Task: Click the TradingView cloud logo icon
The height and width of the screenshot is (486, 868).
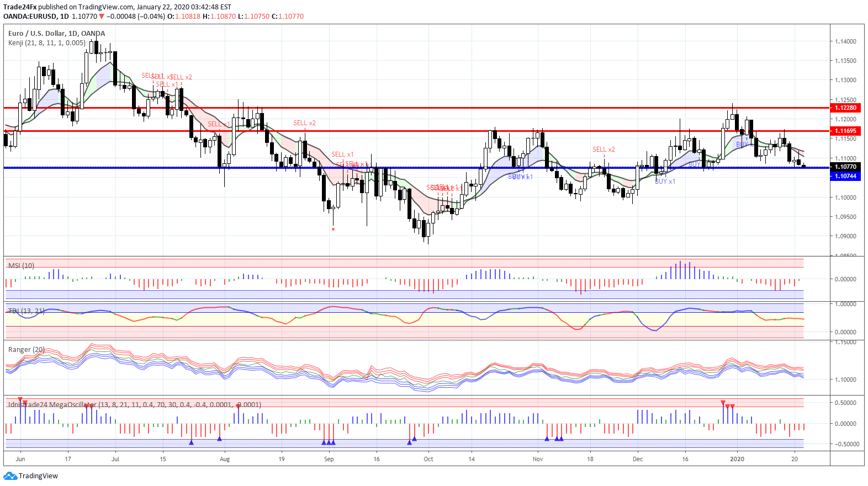Action: (x=10, y=476)
